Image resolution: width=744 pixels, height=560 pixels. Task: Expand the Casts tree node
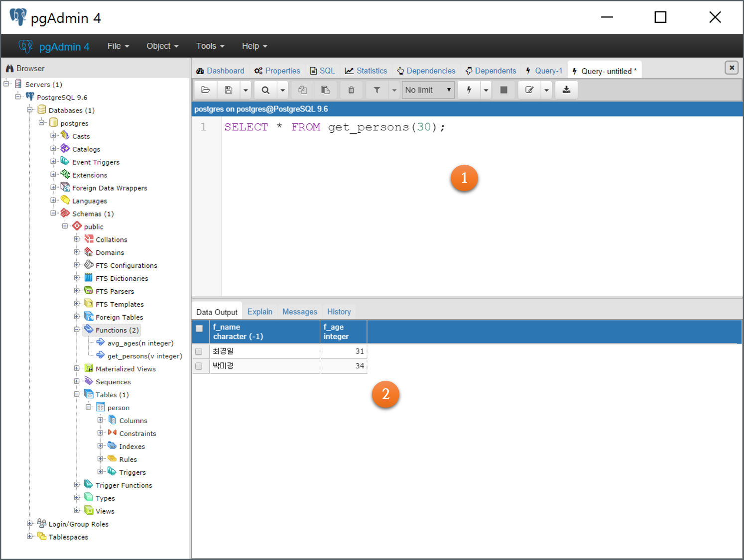click(53, 135)
